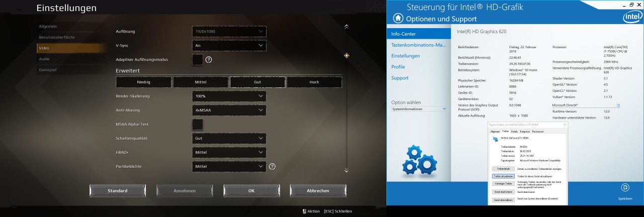The height and width of the screenshot is (217, 644).
Task: Click the Annehmen button
Action: [184, 191]
